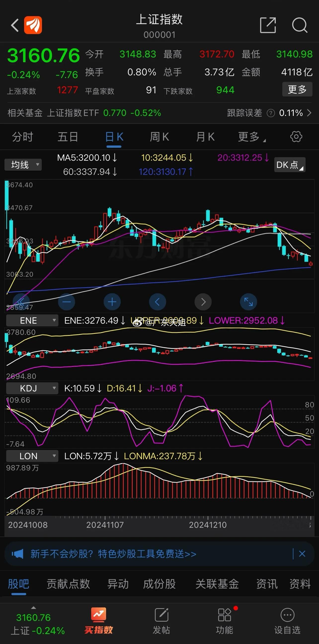
Task: Tap MA5:3200.10 moving average value
Action: (87, 158)
